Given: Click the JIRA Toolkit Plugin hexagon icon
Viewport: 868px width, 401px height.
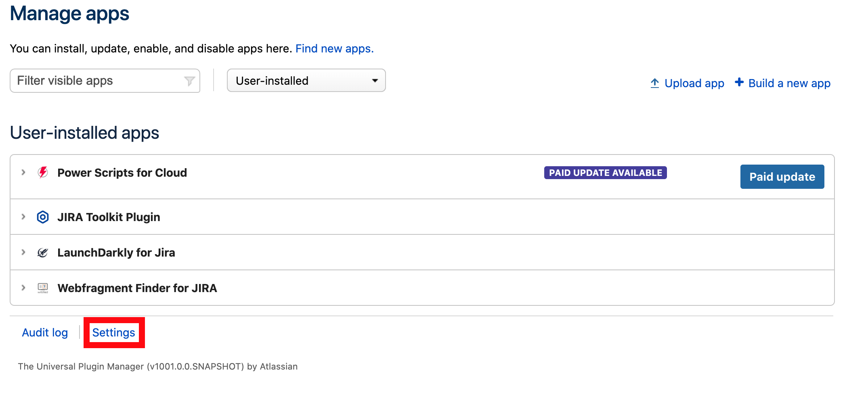Looking at the screenshot, I should click(43, 217).
